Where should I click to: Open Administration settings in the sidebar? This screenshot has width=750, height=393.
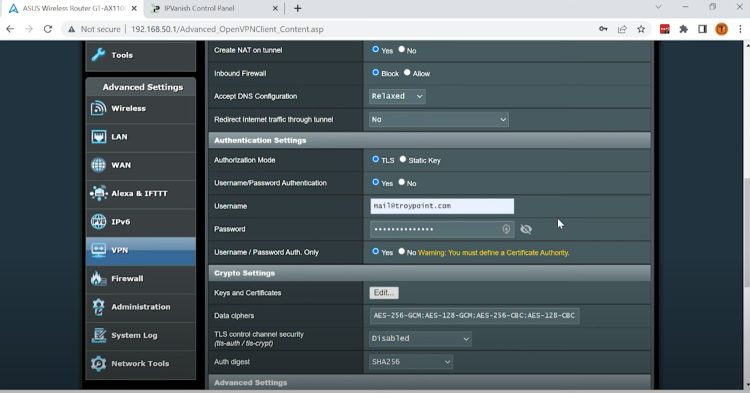point(141,307)
